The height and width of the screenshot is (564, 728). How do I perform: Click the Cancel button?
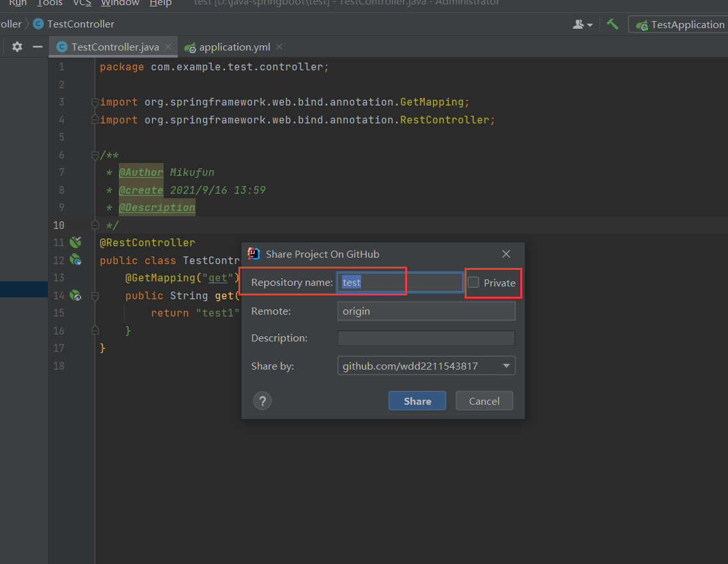[x=484, y=401]
